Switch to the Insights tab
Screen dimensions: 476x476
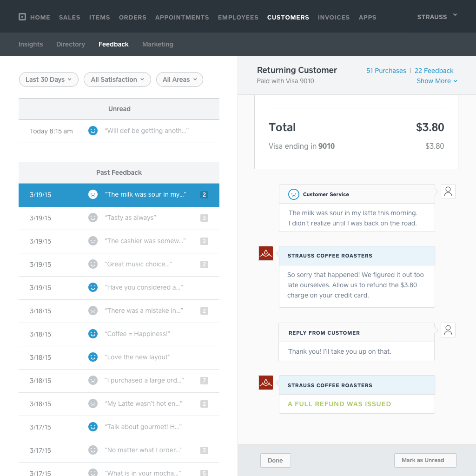point(31,44)
